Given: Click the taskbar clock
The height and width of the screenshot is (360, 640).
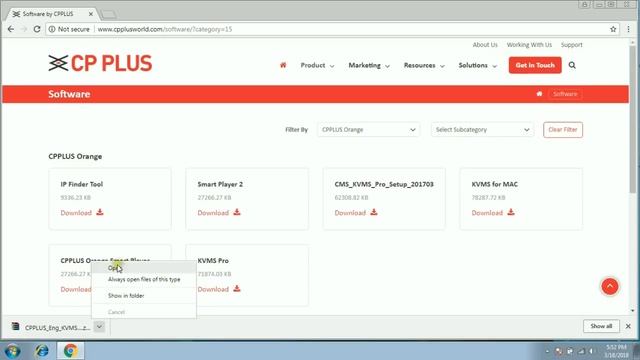Looking at the screenshot, I should coord(616,351).
